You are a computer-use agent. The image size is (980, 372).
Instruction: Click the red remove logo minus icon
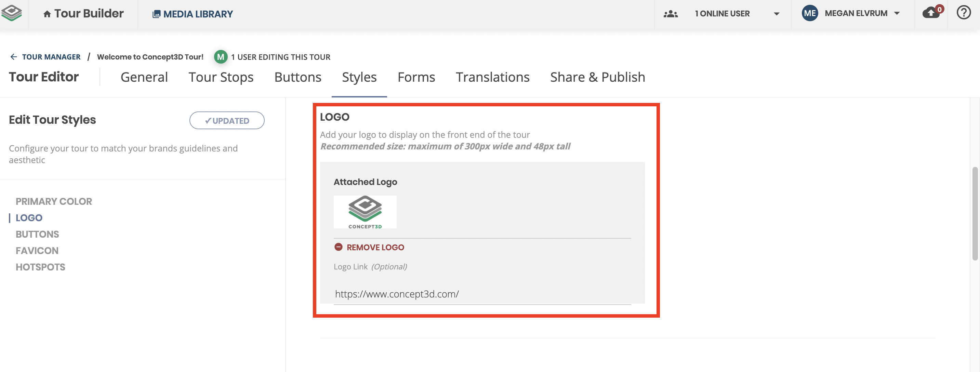coord(338,247)
